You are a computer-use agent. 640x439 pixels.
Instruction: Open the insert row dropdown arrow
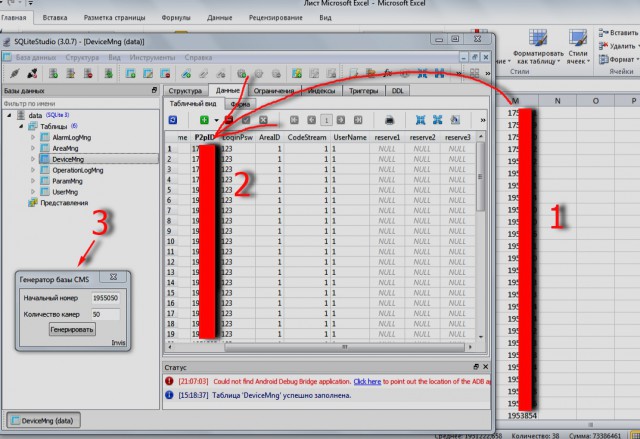[216, 120]
